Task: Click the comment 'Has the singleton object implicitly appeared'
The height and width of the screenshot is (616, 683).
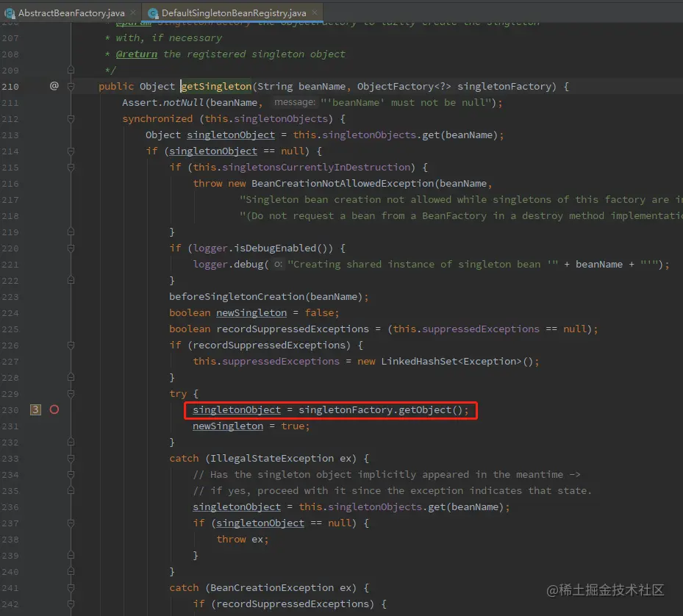Action: point(387,474)
